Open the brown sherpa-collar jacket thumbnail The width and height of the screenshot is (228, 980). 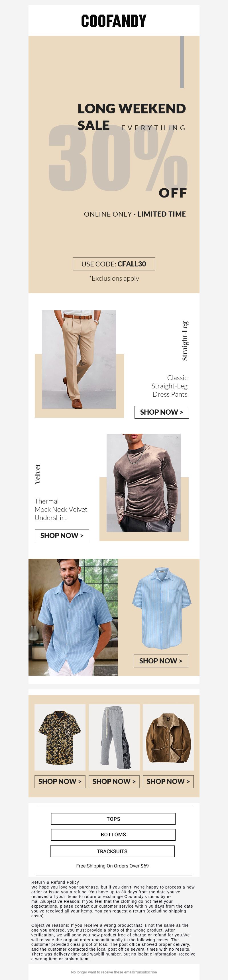tap(168, 737)
